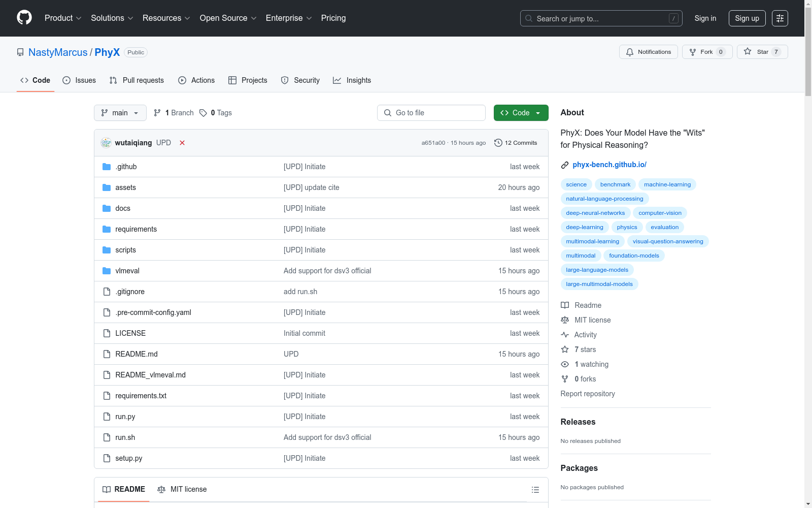Open the run.sh file
This screenshot has height=508, width=812.
click(x=125, y=437)
